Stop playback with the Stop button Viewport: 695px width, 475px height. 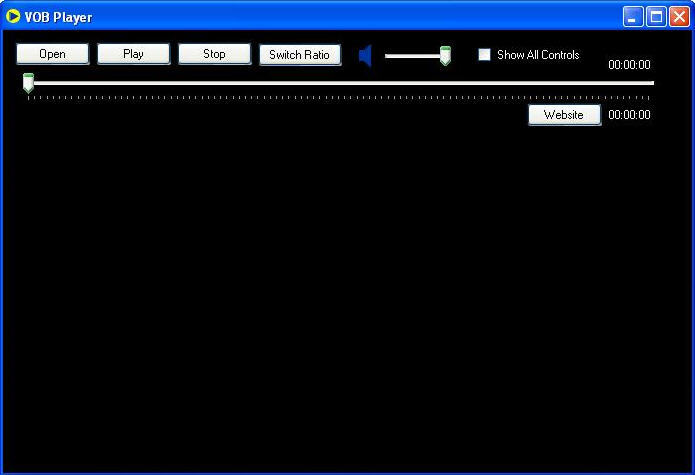[x=215, y=54]
